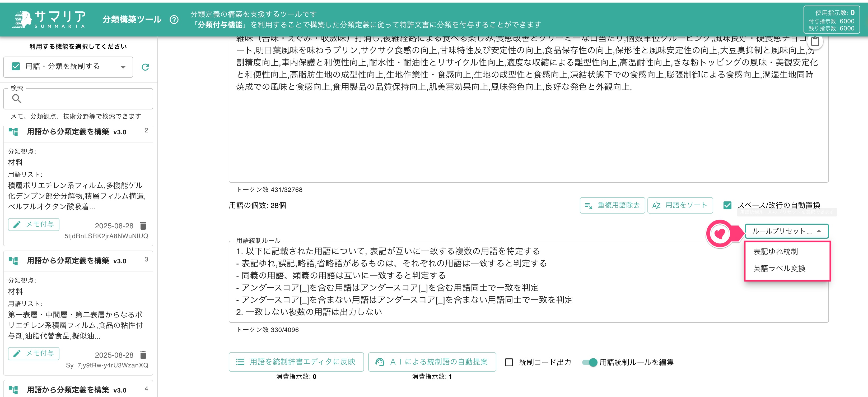
Task: Click the tree icon of card number 4
Action: [x=13, y=390]
